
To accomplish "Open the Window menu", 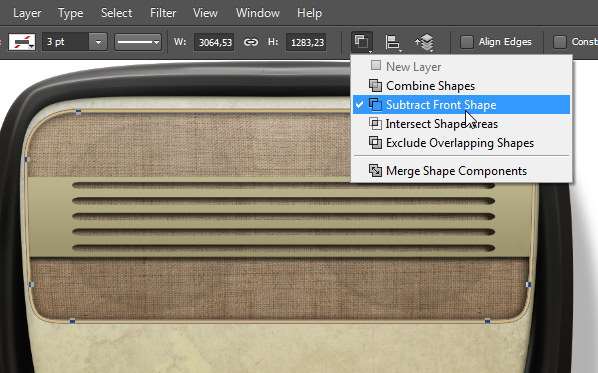I will [x=258, y=13].
